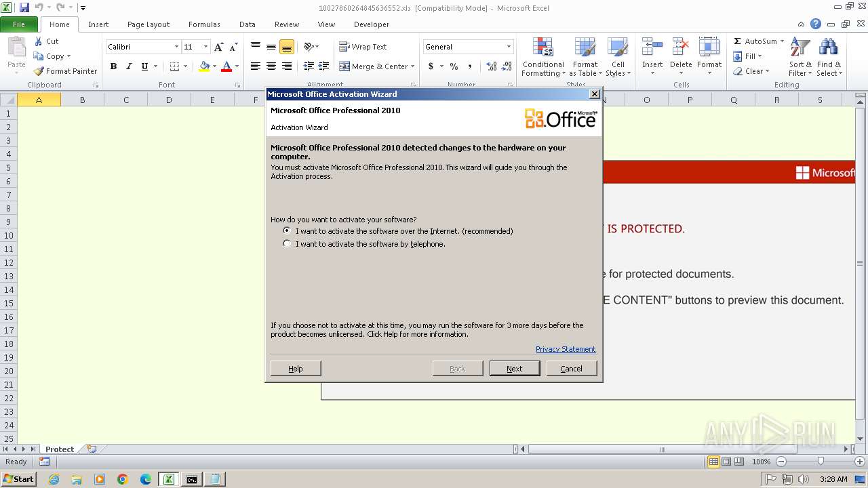
Task: Switch to the Data tab
Action: 248,24
